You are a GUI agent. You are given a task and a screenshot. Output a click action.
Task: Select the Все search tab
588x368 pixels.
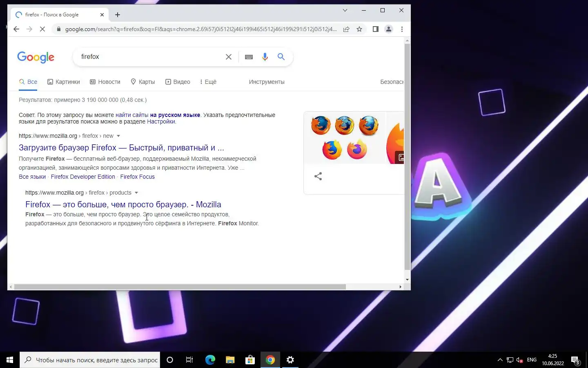(x=28, y=82)
